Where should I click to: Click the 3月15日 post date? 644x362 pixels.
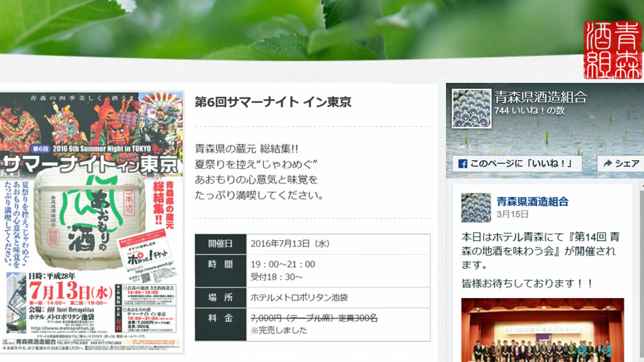click(x=512, y=214)
